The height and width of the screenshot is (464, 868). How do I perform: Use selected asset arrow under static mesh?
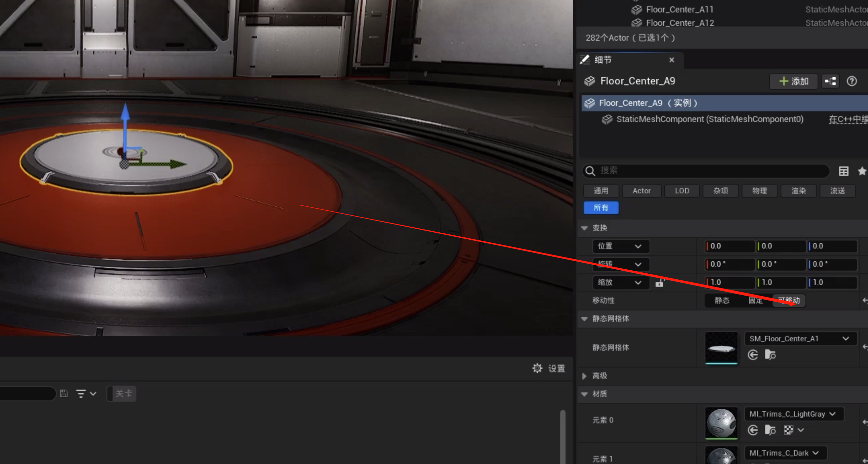click(753, 355)
